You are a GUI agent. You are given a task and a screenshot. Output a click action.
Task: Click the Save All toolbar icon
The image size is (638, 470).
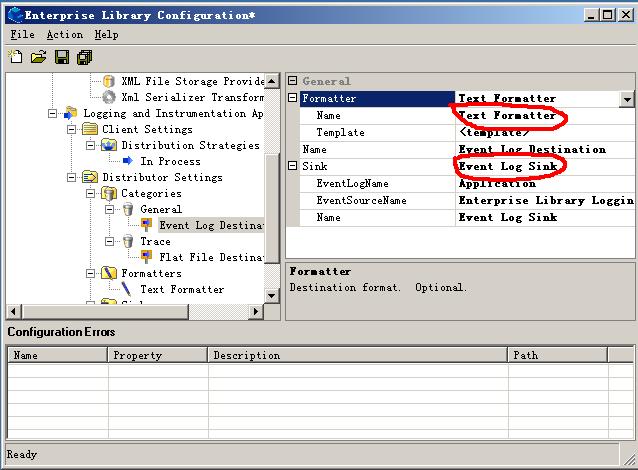tap(84, 58)
